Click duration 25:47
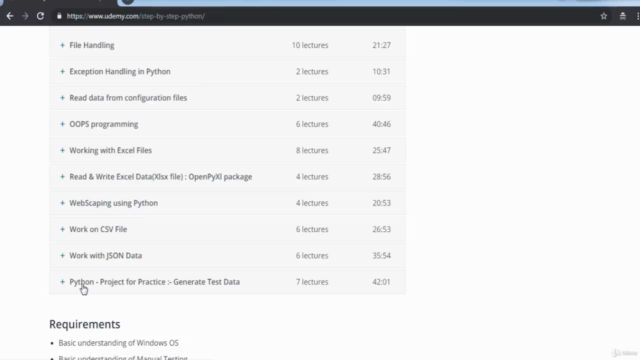The height and width of the screenshot is (360, 640). pos(381,151)
